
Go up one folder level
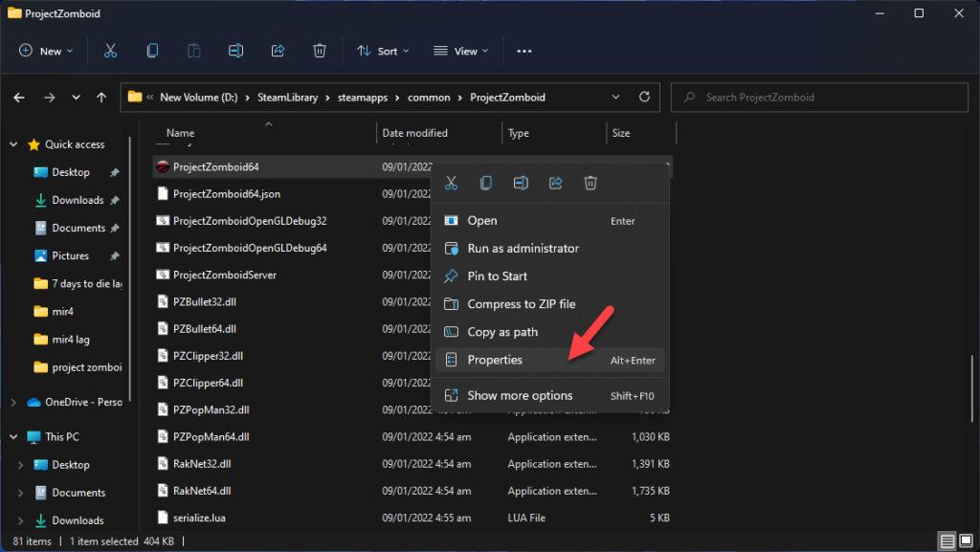click(x=101, y=98)
